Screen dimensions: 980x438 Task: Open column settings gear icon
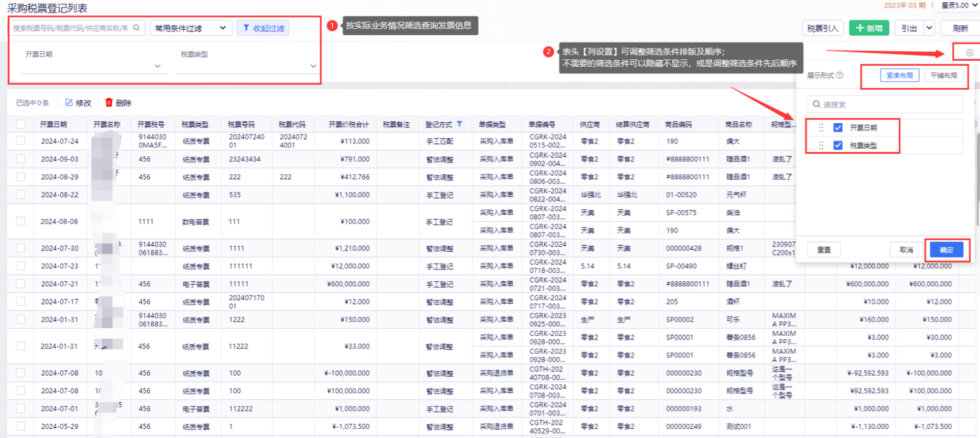[969, 52]
